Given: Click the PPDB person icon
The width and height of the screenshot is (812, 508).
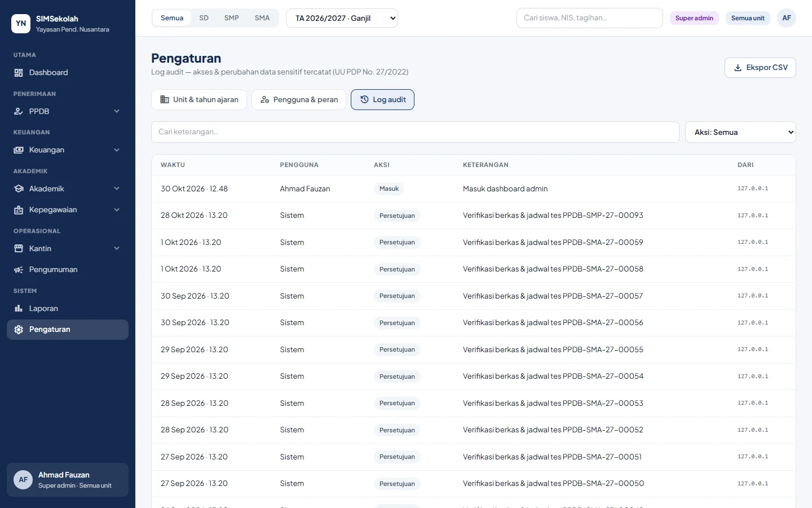Looking at the screenshot, I should point(19,112).
